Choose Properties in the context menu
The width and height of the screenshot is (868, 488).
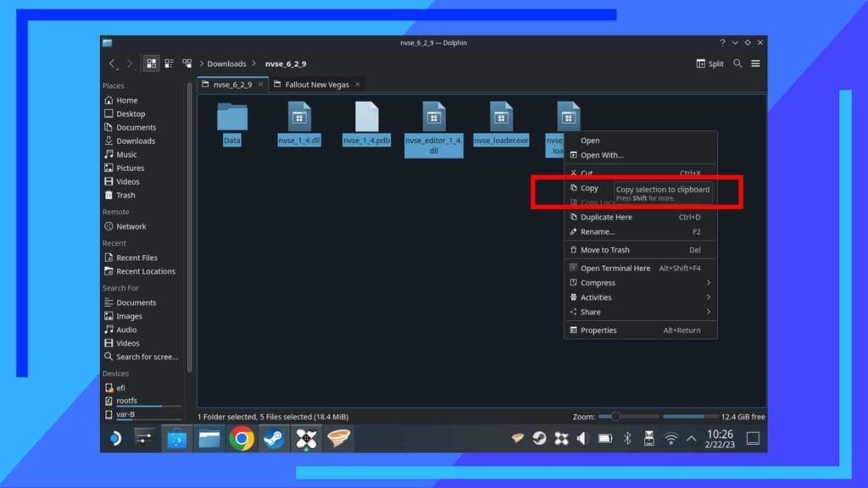click(x=641, y=330)
